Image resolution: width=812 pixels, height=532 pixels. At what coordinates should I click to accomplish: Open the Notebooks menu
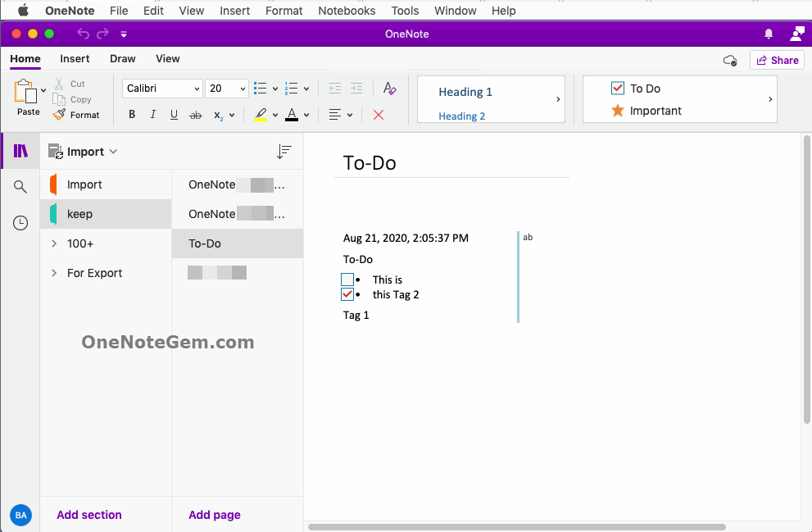346,11
